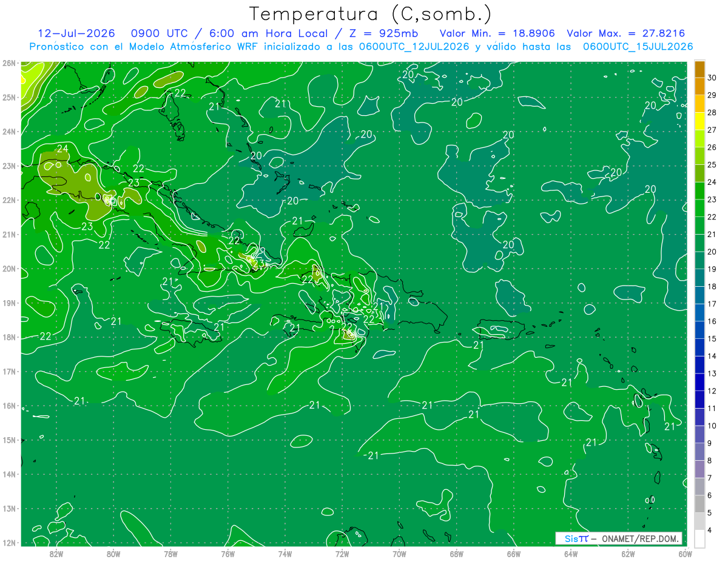728x562 pixels.
Task: Click the '64W' longitude axis label
Action: pos(571,554)
